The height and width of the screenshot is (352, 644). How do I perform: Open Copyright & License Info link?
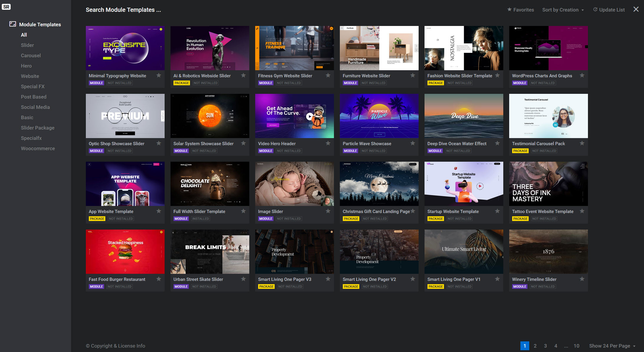pos(115,346)
